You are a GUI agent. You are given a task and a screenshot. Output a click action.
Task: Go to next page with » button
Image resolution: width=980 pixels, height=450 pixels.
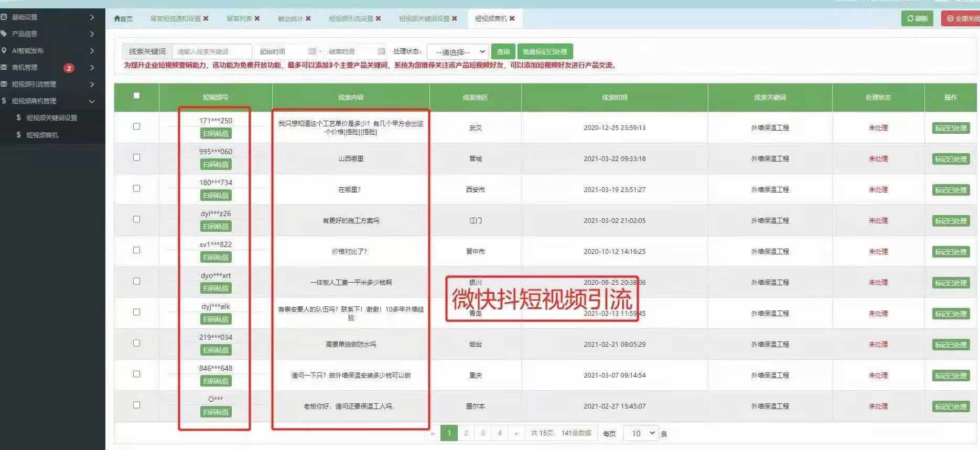tap(516, 433)
